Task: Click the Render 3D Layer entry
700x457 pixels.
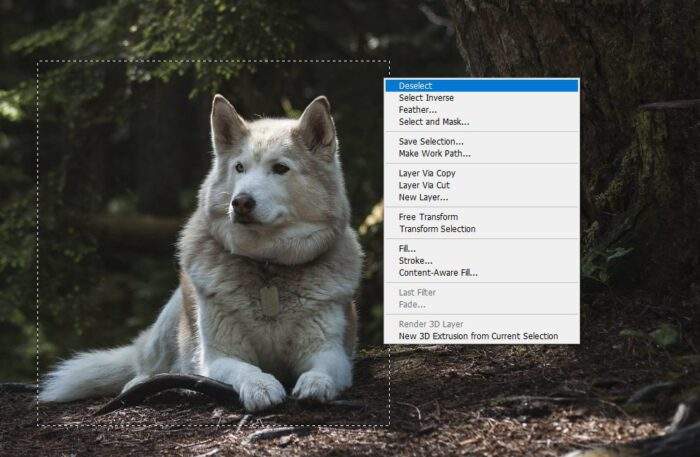Action: (482, 324)
